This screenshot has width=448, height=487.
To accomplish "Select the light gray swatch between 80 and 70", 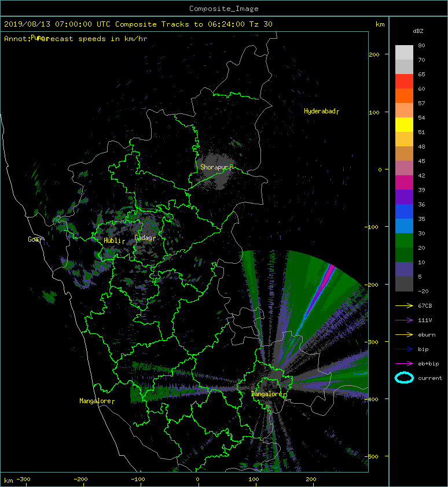I will pos(404,52).
